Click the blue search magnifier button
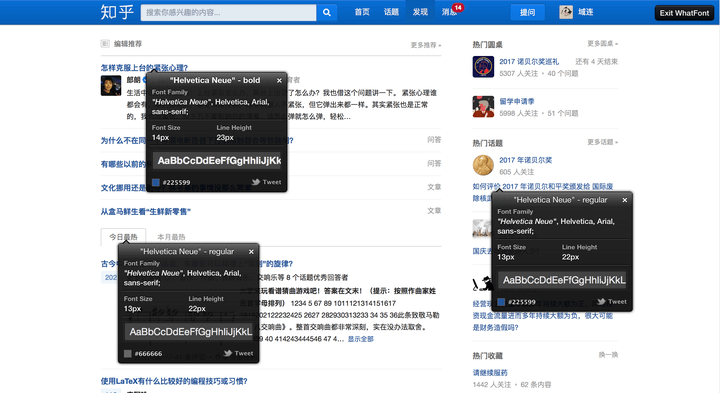 click(x=326, y=12)
